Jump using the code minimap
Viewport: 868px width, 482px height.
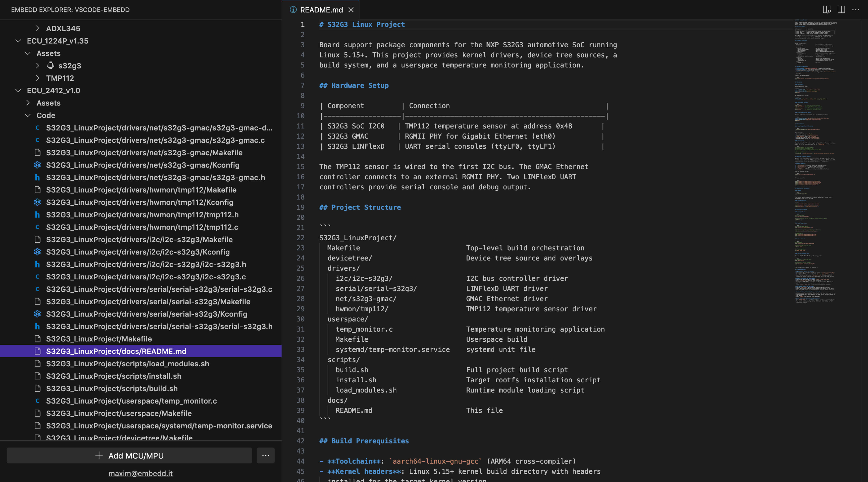click(x=815, y=135)
